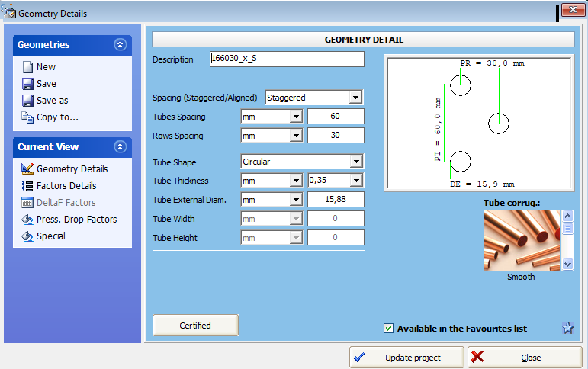Click the GEOMETRY DETAIL header bar
This screenshot has height=369, width=588.
363,40
